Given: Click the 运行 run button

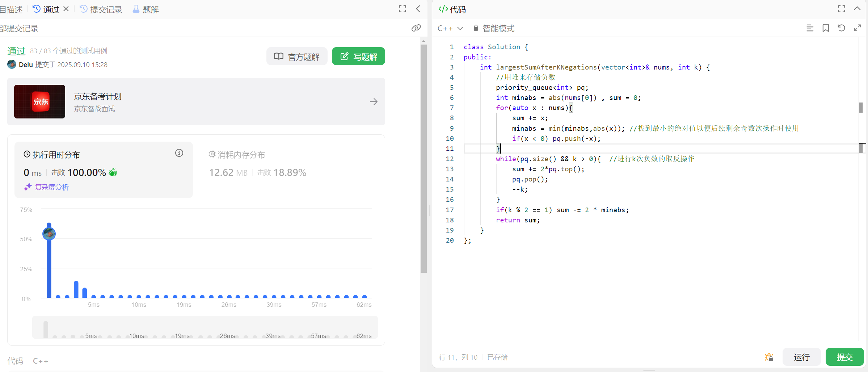Looking at the screenshot, I should (802, 357).
